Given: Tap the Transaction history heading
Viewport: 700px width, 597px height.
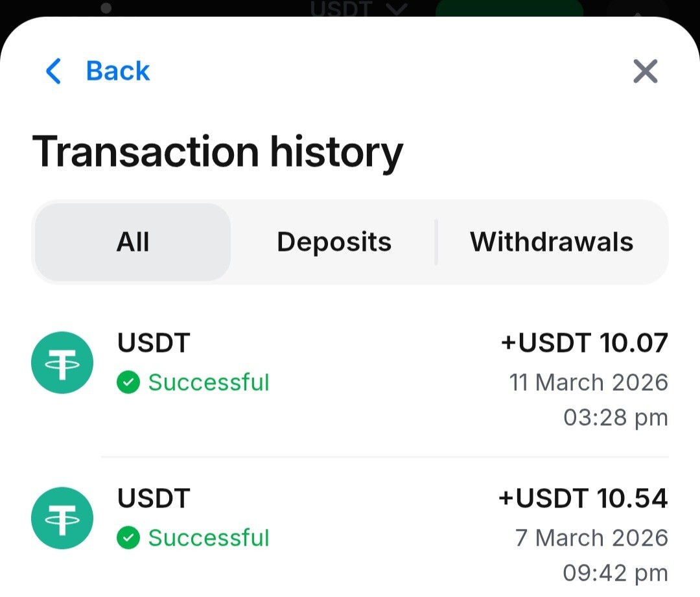Looking at the screenshot, I should [x=218, y=152].
